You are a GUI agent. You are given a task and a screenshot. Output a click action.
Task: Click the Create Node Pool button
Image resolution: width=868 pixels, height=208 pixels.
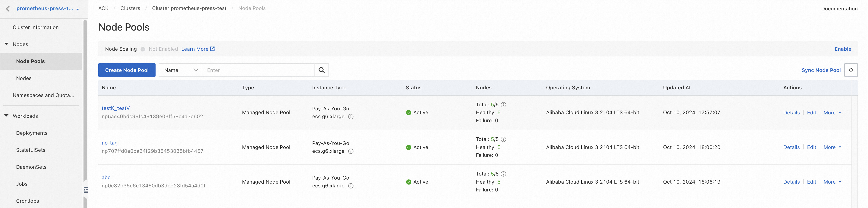point(127,70)
